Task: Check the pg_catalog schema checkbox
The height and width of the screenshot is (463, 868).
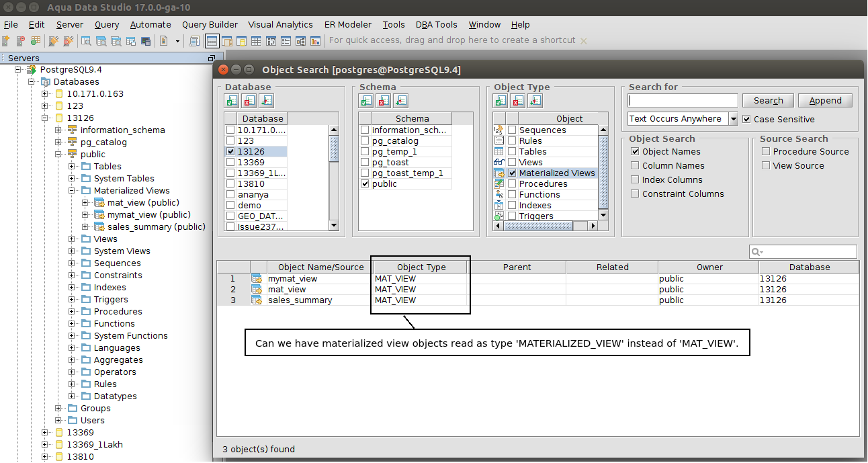Action: pyautogui.click(x=365, y=141)
